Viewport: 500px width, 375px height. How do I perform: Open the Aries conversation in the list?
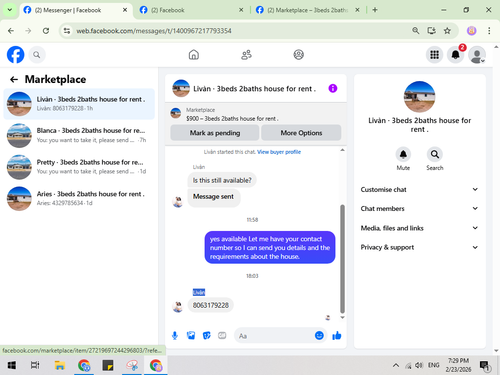[79, 198]
